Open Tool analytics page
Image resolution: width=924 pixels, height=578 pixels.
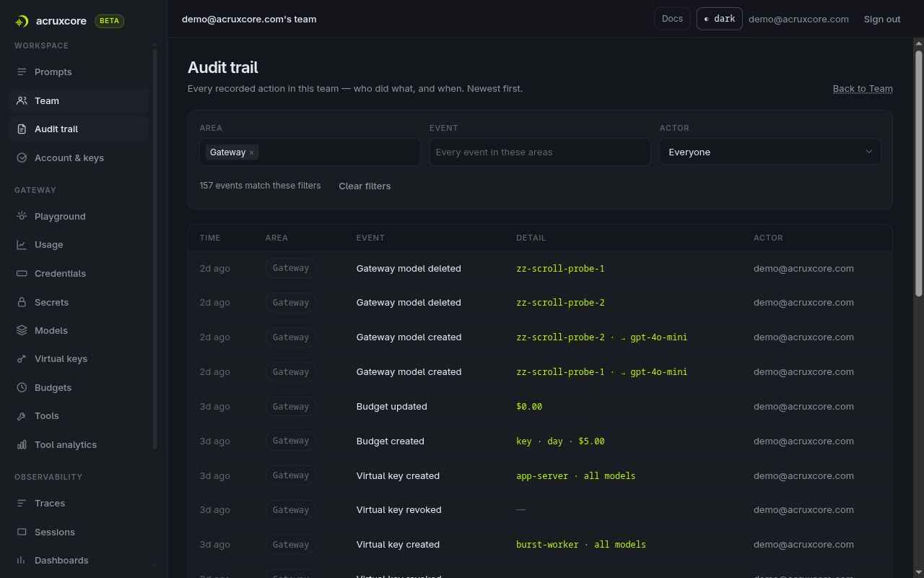click(79, 445)
